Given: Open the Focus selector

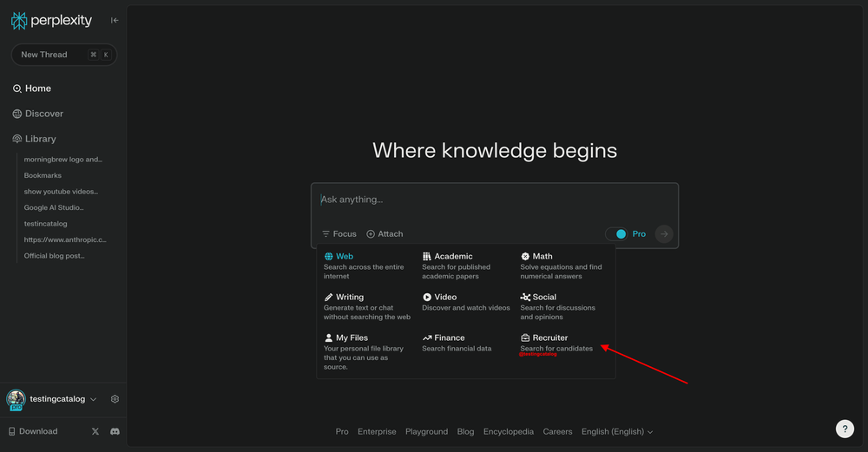Looking at the screenshot, I should point(339,234).
